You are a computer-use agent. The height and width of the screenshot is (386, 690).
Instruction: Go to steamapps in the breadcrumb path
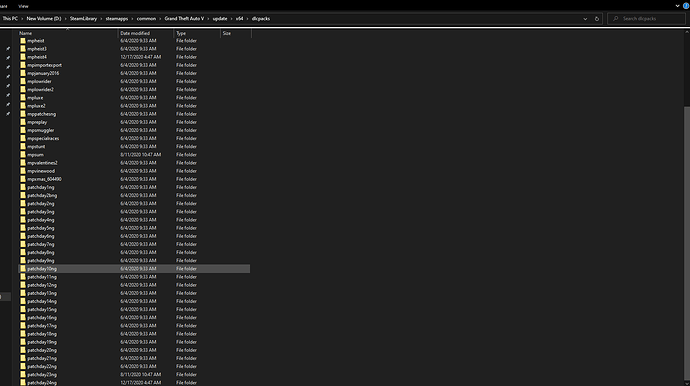[x=117, y=18]
